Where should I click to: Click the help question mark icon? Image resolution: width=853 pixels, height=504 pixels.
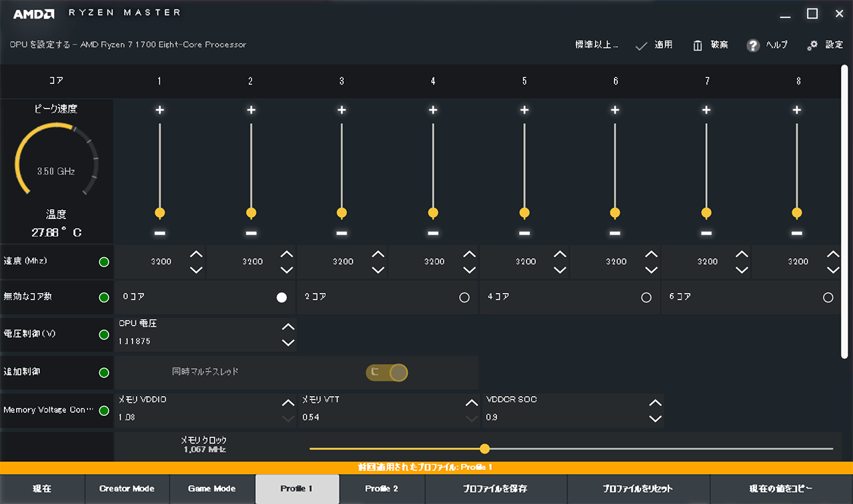click(753, 45)
